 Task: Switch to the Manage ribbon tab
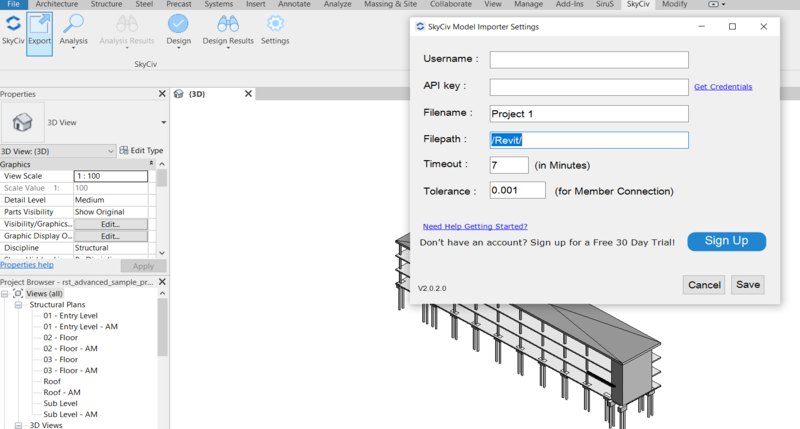coord(528,4)
